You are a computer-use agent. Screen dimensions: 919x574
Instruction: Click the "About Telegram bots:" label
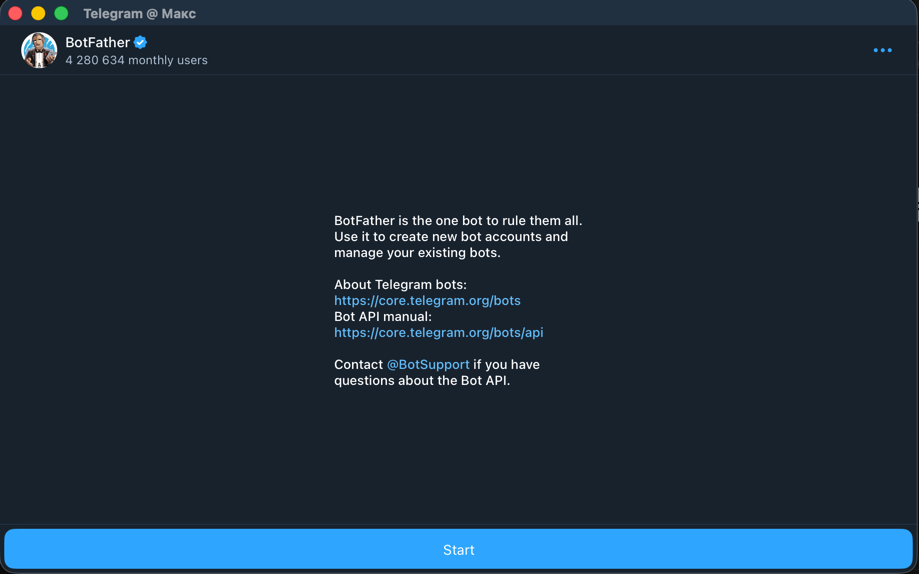pos(400,284)
